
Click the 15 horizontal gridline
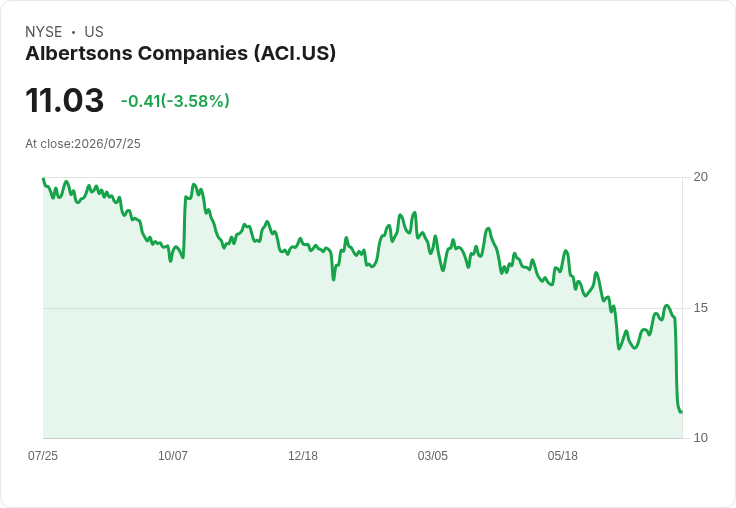click(x=362, y=308)
